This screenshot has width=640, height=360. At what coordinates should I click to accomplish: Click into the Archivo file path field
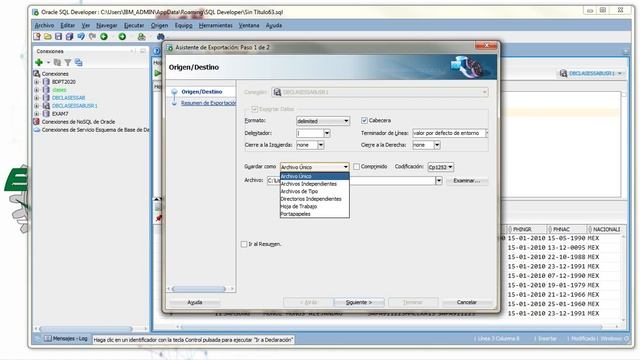click(x=351, y=181)
